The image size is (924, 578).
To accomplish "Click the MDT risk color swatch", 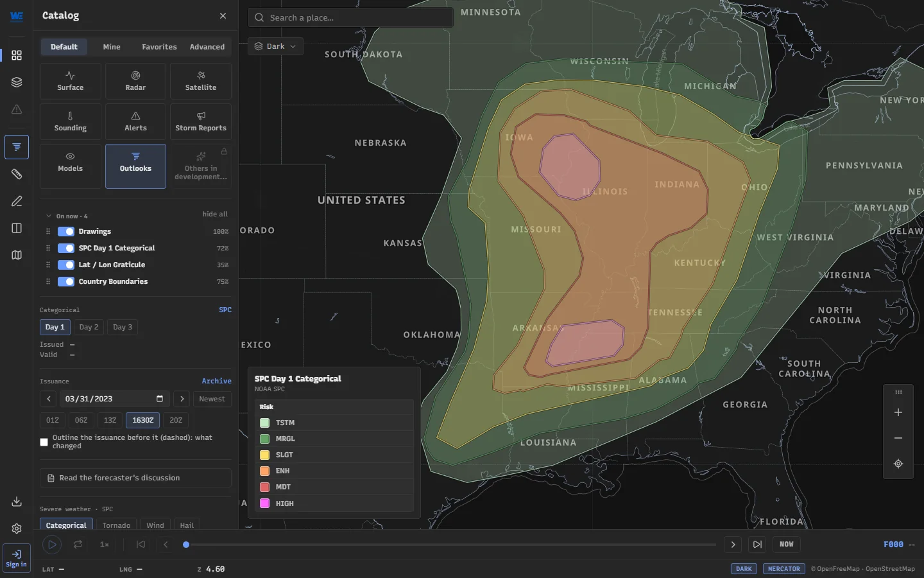I will 264,487.
